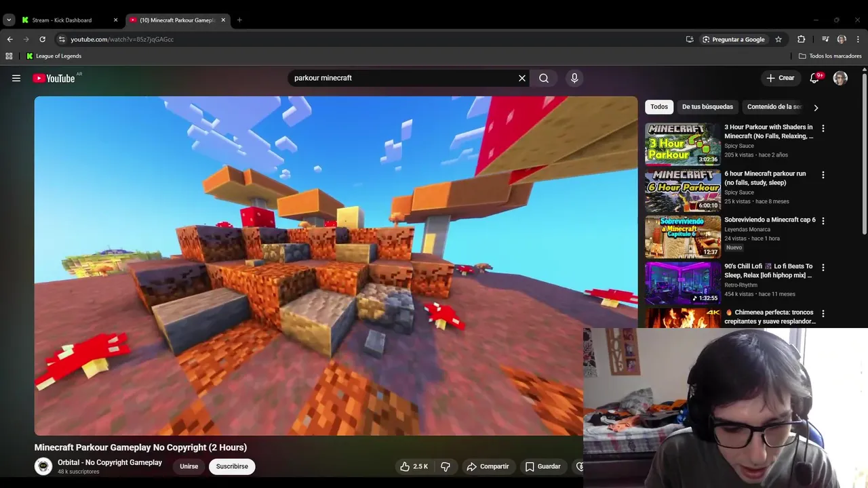Click the magnifying glass search button
868x488 pixels.
coord(544,78)
